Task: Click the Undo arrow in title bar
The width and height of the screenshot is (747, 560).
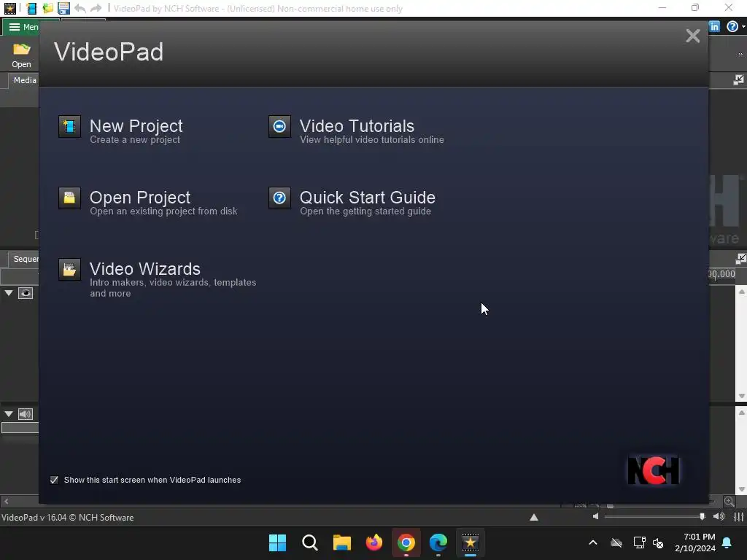Action: [80, 8]
